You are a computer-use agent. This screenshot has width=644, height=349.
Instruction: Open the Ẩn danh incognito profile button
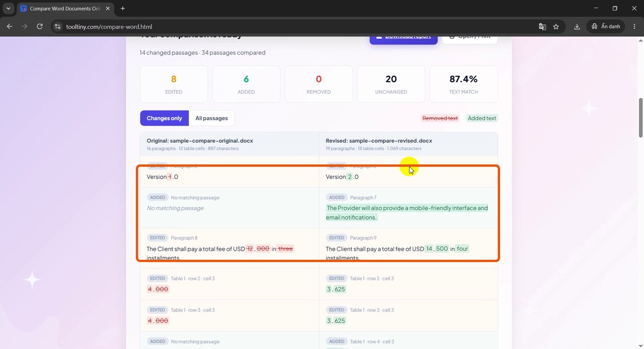(x=606, y=26)
